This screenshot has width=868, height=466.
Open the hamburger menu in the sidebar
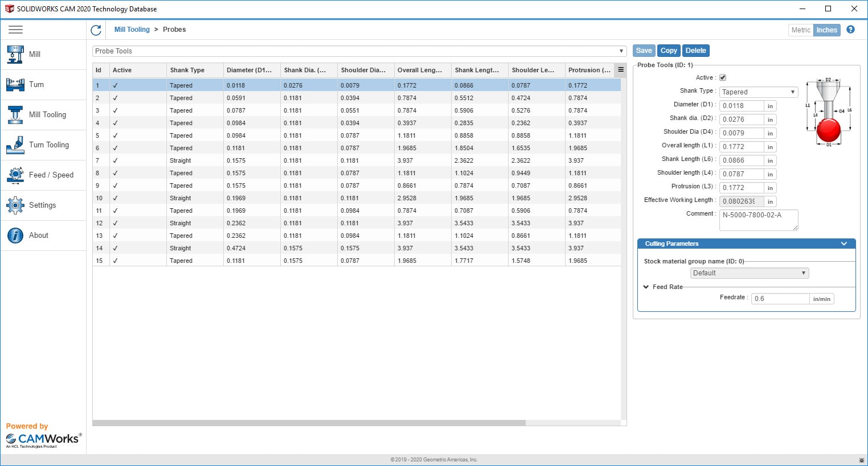15,30
